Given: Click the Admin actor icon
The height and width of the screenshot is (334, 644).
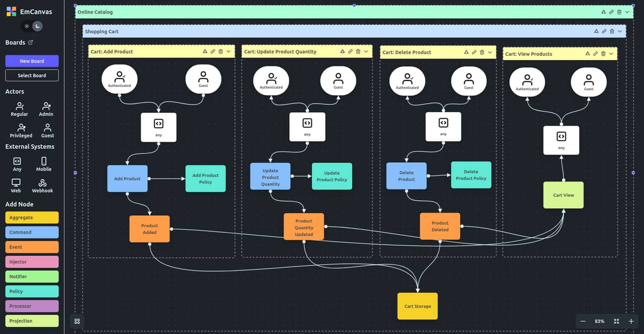Looking at the screenshot, I should tap(47, 106).
